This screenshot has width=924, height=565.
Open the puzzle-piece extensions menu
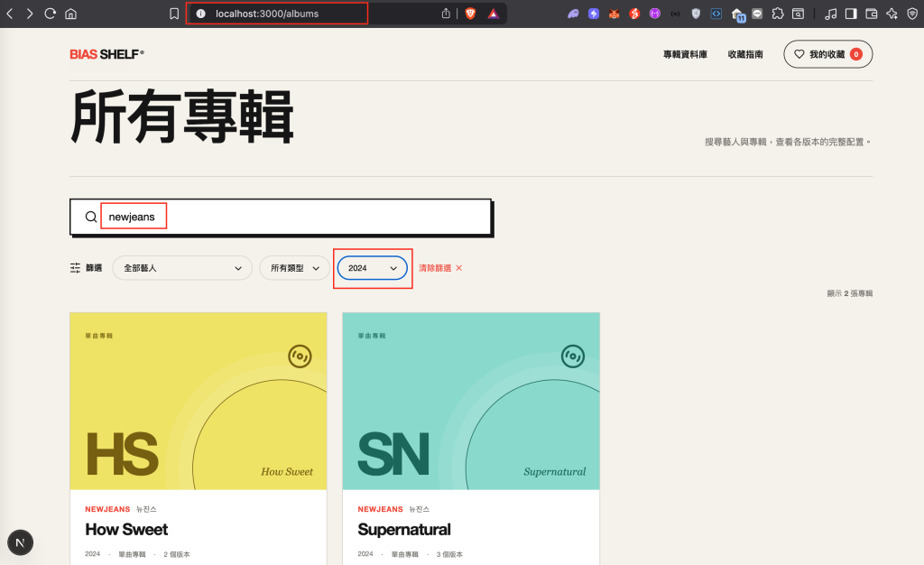coord(778,14)
